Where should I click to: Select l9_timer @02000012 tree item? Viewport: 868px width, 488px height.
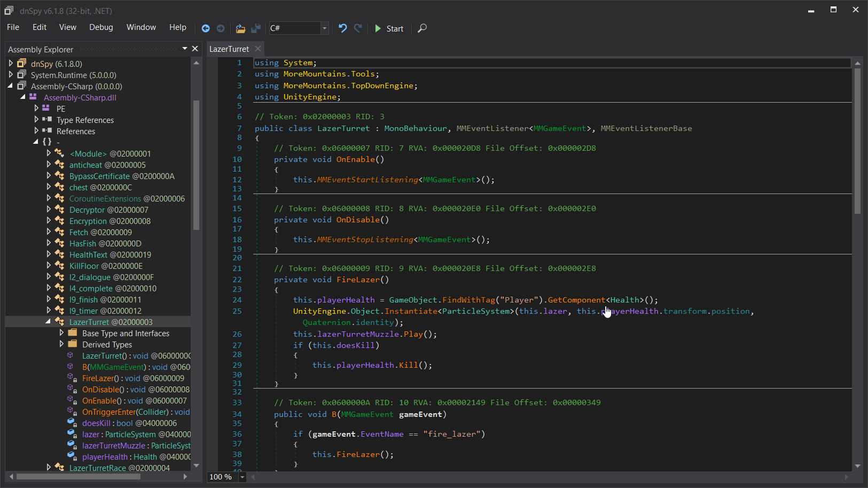pyautogui.click(x=105, y=311)
